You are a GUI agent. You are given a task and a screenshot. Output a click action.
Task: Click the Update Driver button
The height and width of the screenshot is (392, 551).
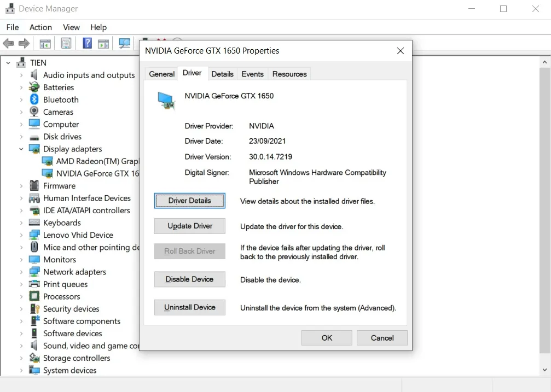(190, 226)
